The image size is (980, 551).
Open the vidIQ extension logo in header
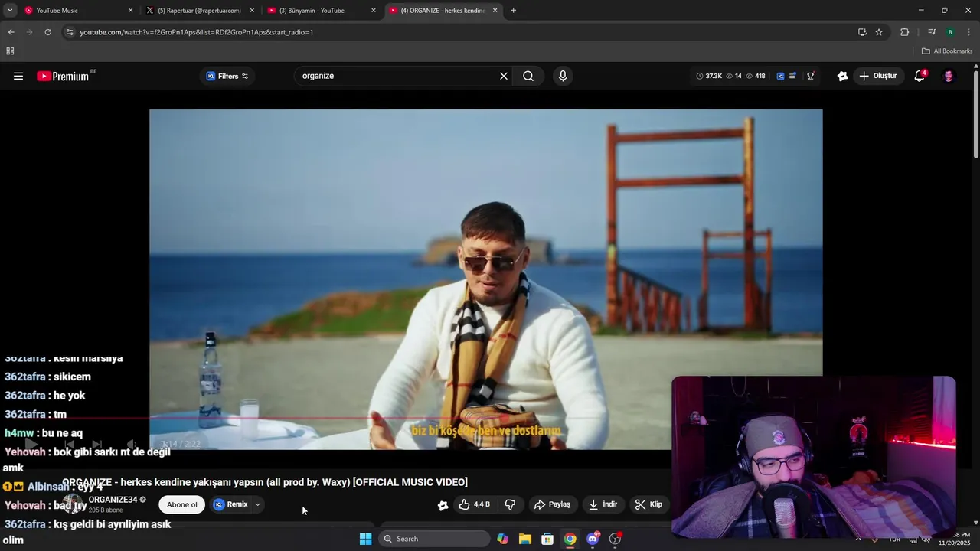780,76
